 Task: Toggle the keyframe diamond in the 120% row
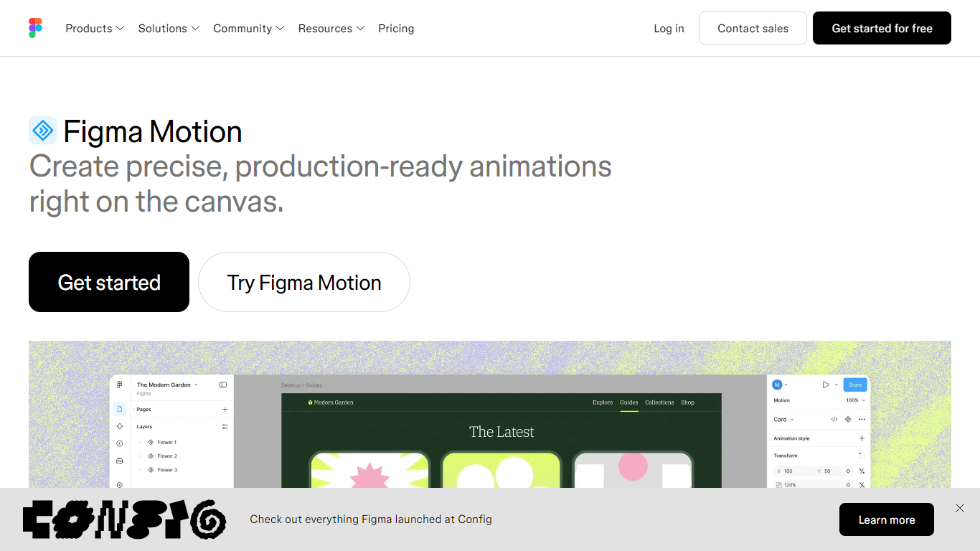(x=848, y=485)
